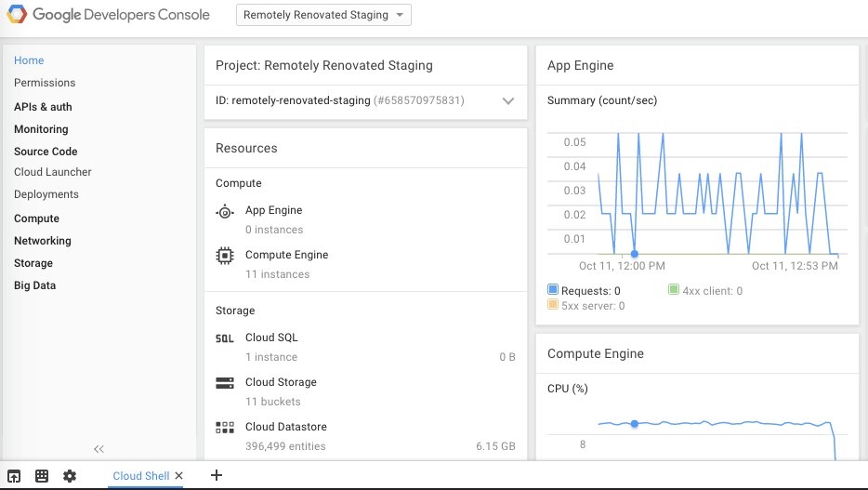
Task: Click '11 buckets' text
Action: coord(273,402)
